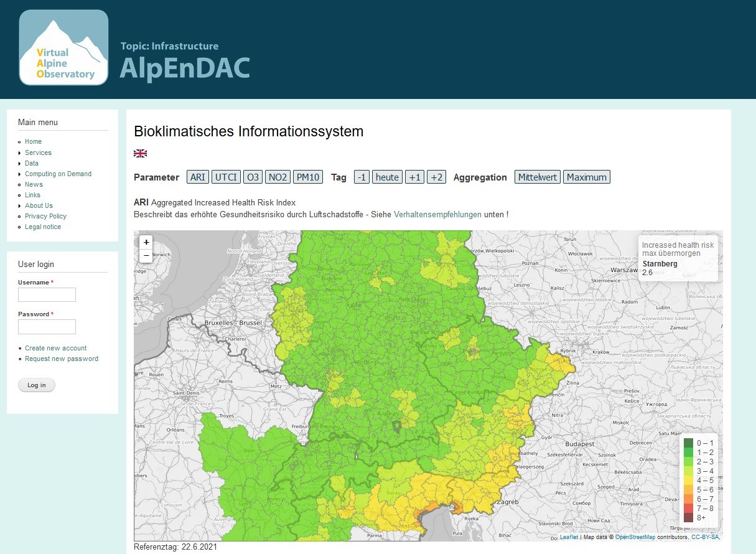Viewport: 756px width, 554px height.
Task: Switch language via the UK flag icon
Action: tap(141, 153)
